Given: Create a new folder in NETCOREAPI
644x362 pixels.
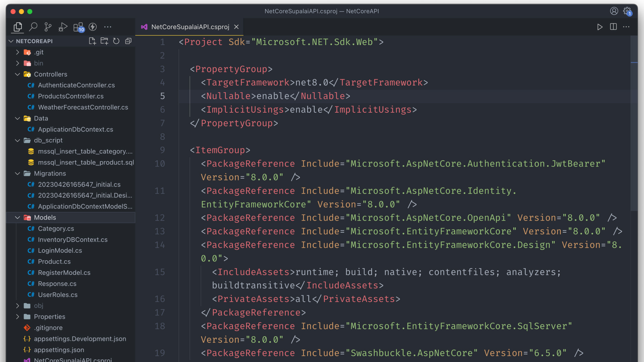Looking at the screenshot, I should [x=104, y=41].
